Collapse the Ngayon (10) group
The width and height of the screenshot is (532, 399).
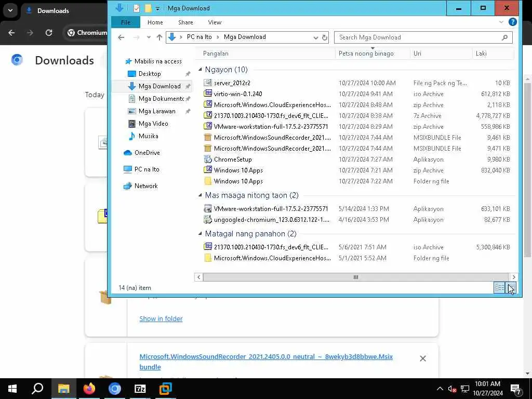(x=200, y=70)
